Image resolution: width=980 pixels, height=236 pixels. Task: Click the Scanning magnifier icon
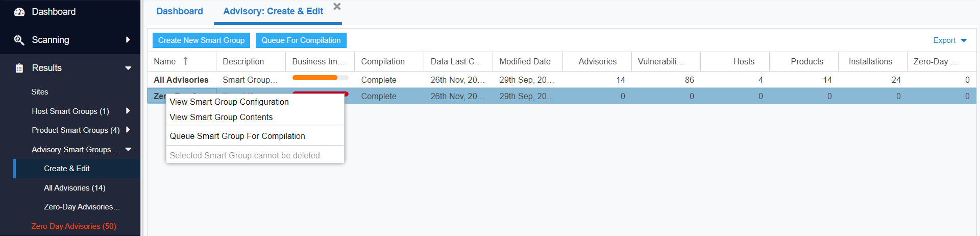click(19, 40)
